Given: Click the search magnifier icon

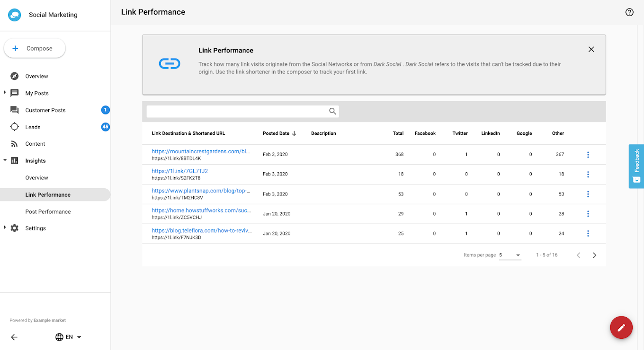Looking at the screenshot, I should click(332, 111).
